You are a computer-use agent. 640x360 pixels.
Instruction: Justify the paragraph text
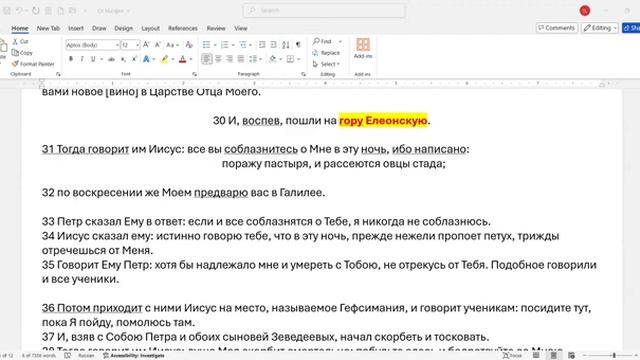241,59
